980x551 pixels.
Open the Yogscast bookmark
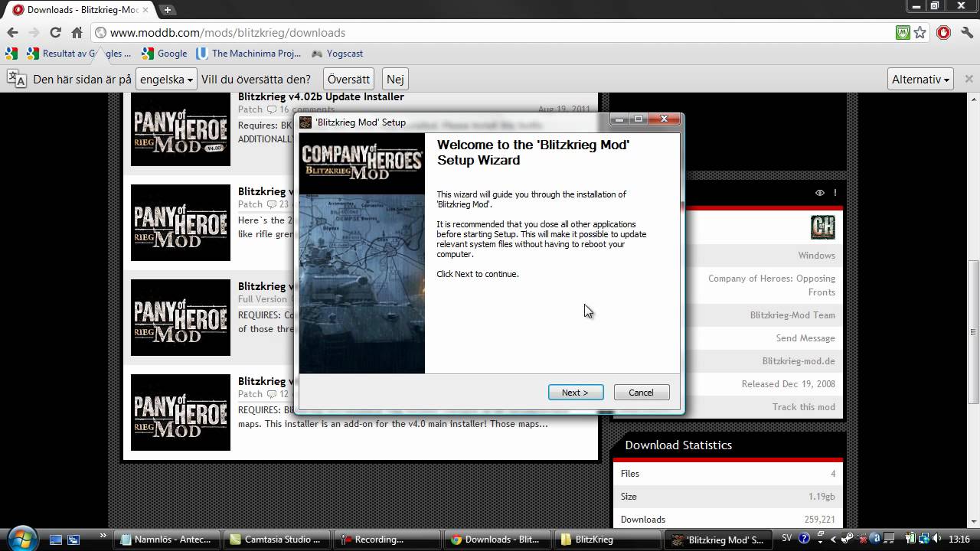click(x=337, y=54)
